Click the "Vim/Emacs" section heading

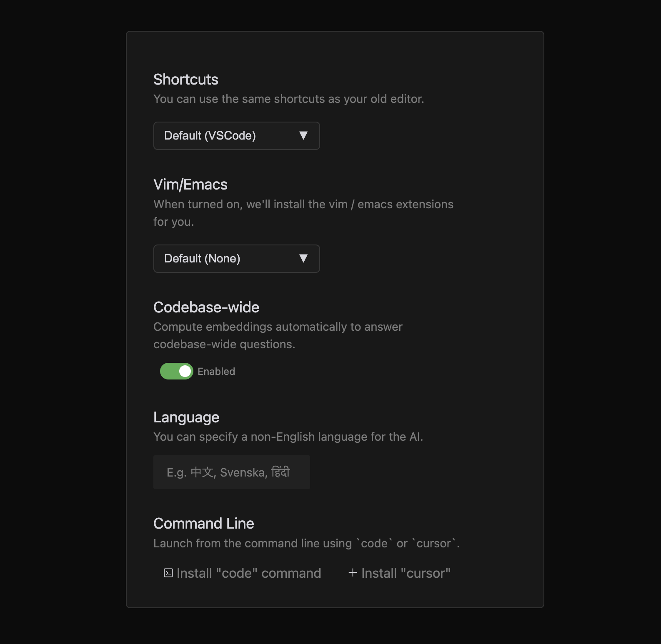[x=190, y=185]
